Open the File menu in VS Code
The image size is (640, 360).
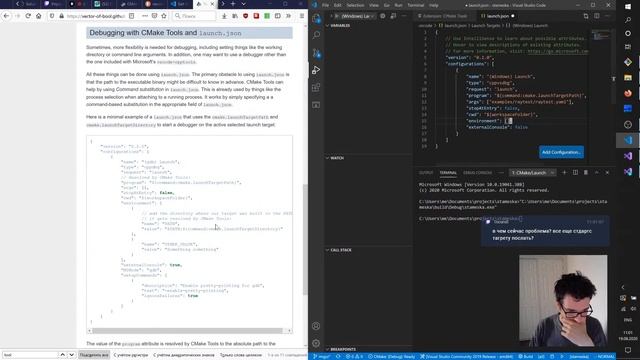[325, 5]
